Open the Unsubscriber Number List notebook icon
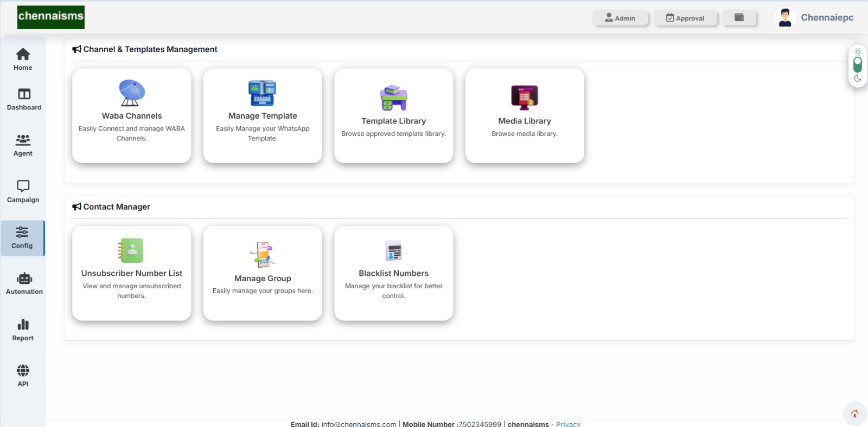This screenshot has width=868, height=427. pyautogui.click(x=131, y=250)
